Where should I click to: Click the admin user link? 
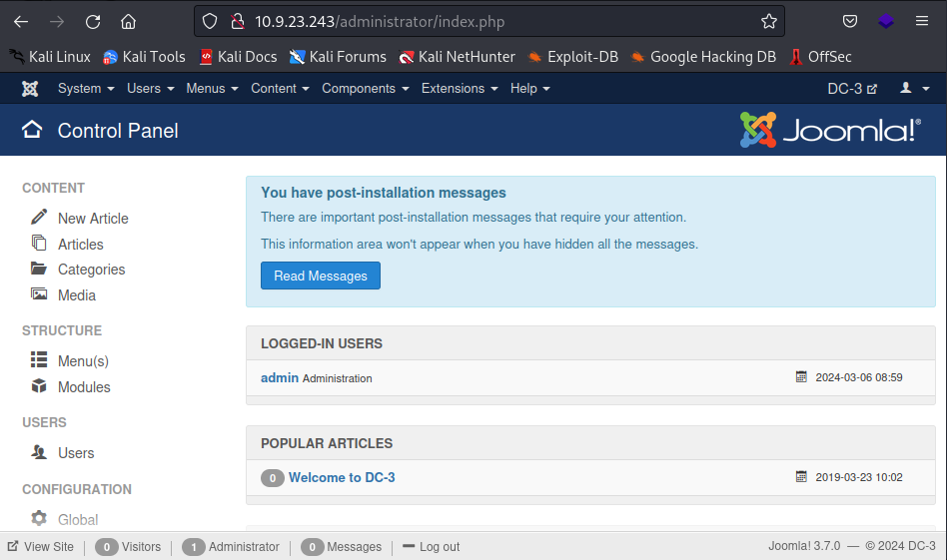coord(280,377)
